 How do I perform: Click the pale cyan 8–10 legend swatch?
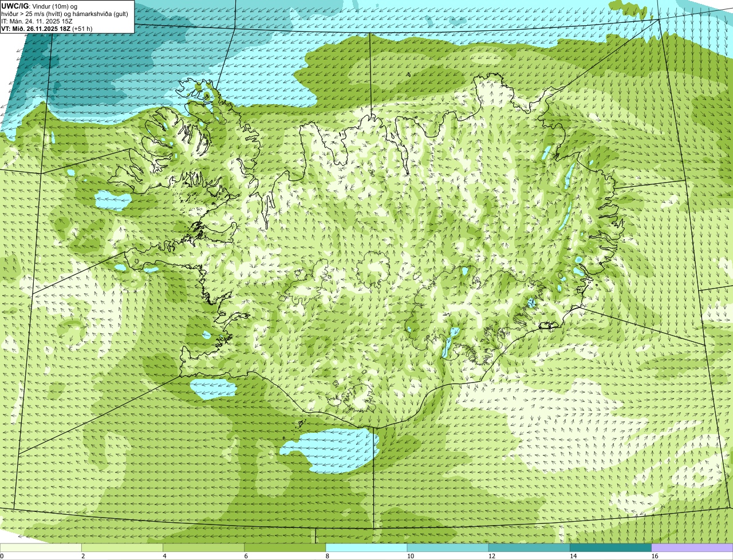click(x=366, y=548)
